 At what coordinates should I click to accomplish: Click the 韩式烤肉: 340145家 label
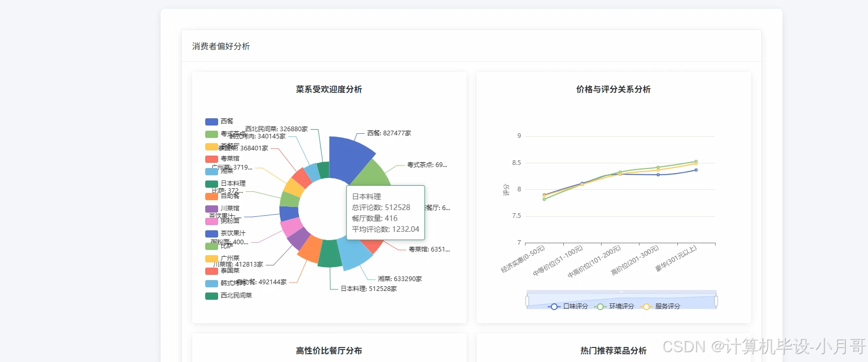point(258,136)
